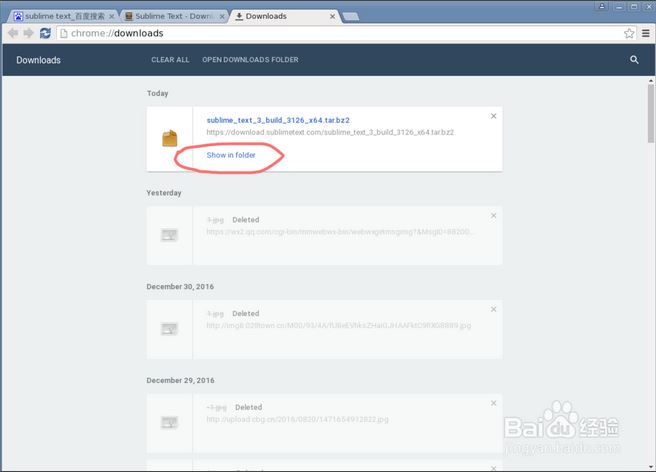Click the Today section heading

coord(157,93)
